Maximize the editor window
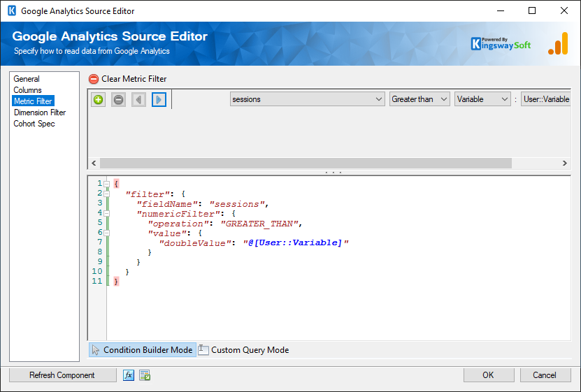The width and height of the screenshot is (581, 392). coord(532,10)
